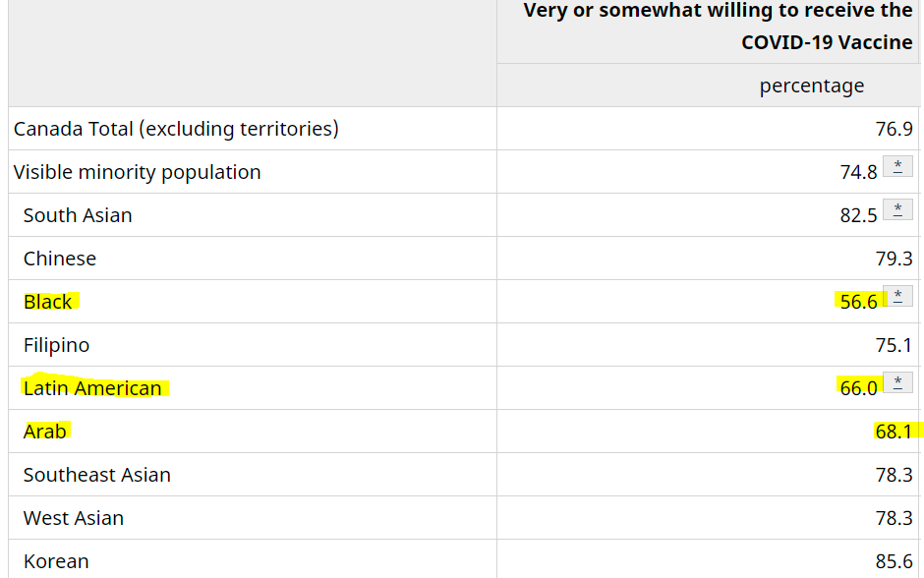924x578 pixels.
Task: Select the 'percentage' subheader cell
Action: click(x=811, y=86)
